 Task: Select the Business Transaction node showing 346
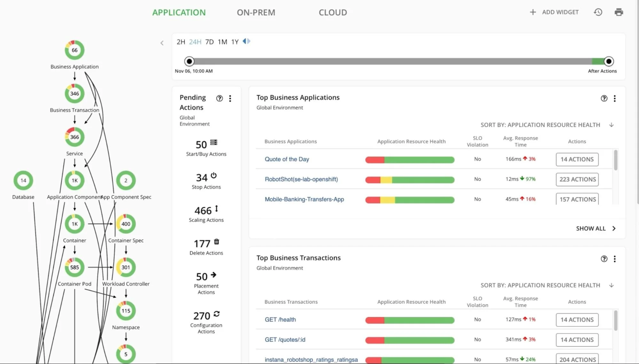click(74, 94)
